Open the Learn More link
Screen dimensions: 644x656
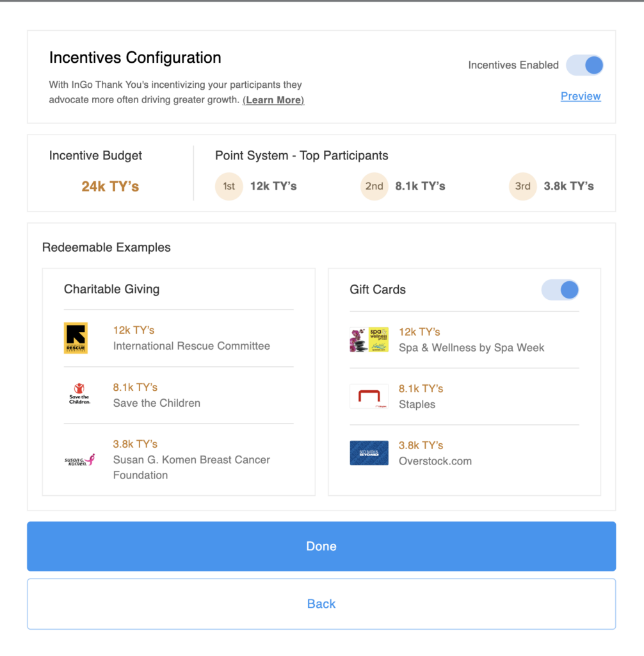click(x=273, y=100)
